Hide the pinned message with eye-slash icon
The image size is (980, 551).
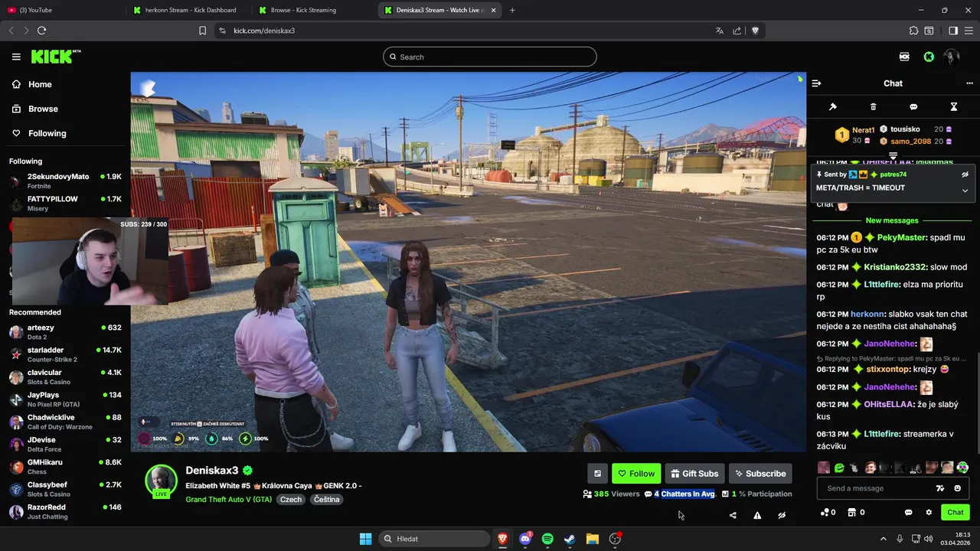(x=965, y=174)
